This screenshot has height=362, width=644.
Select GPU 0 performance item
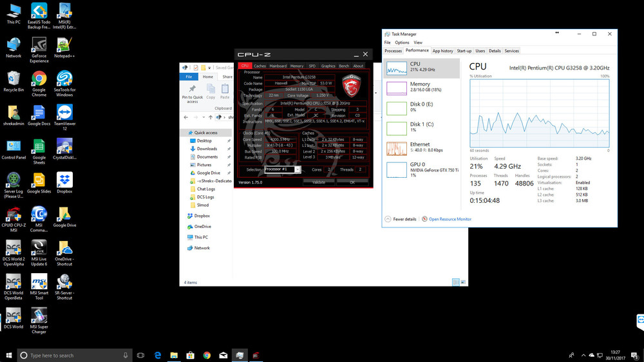point(422,169)
